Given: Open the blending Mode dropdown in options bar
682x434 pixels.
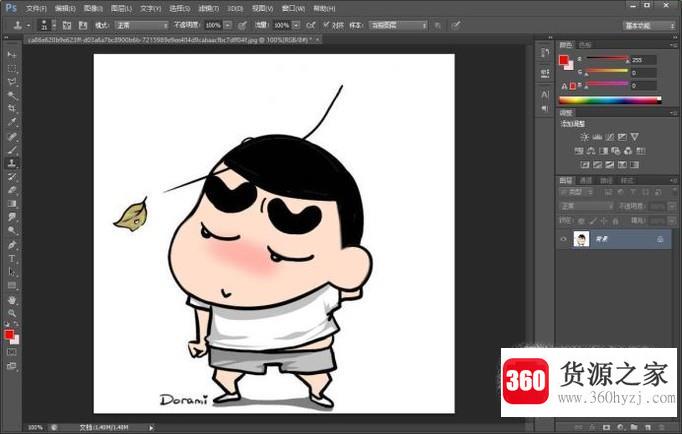Looking at the screenshot, I should (x=141, y=25).
